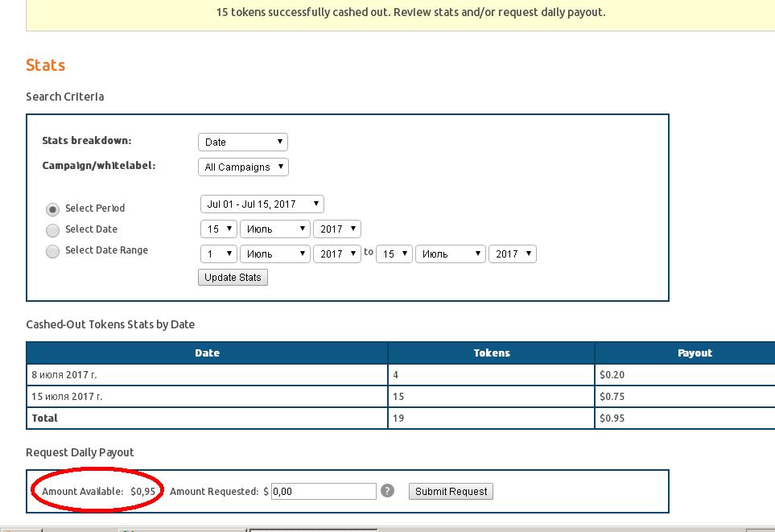Click the Amount Requested input field
This screenshot has height=532, width=775.
click(x=324, y=492)
